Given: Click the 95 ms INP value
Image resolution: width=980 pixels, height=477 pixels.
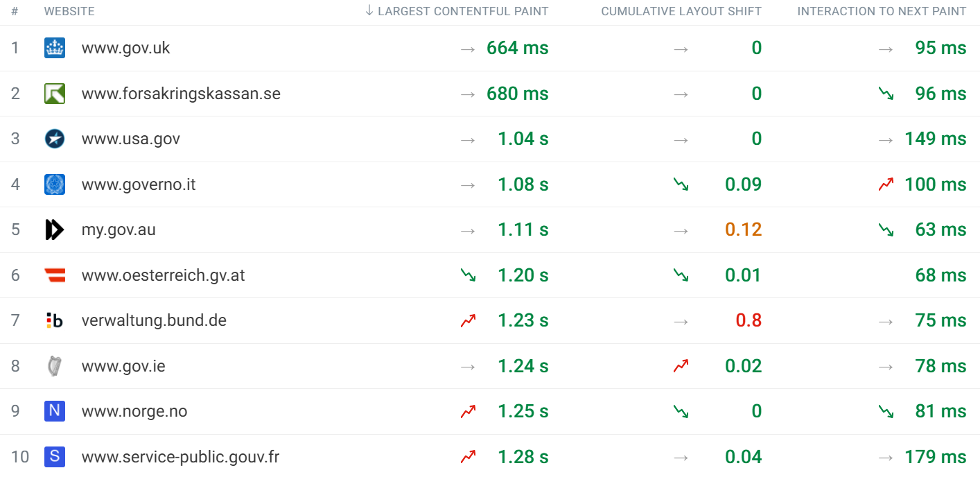Looking at the screenshot, I should [940, 48].
